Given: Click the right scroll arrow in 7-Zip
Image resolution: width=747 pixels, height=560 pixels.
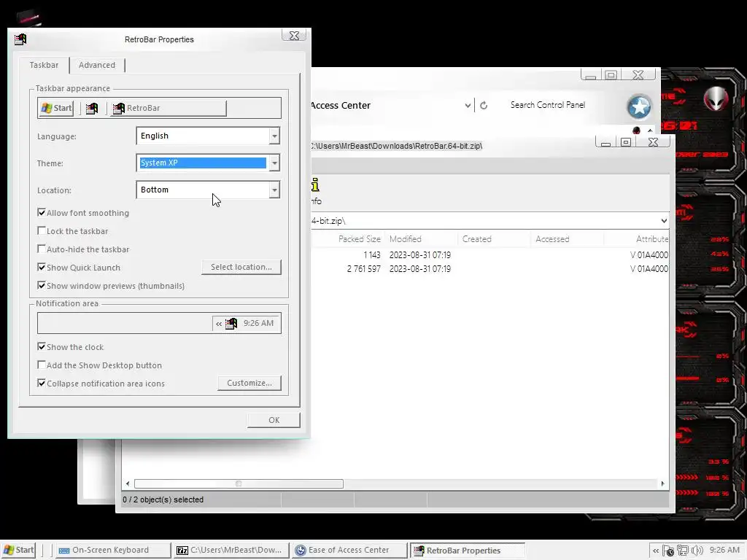Looking at the screenshot, I should click(662, 484).
